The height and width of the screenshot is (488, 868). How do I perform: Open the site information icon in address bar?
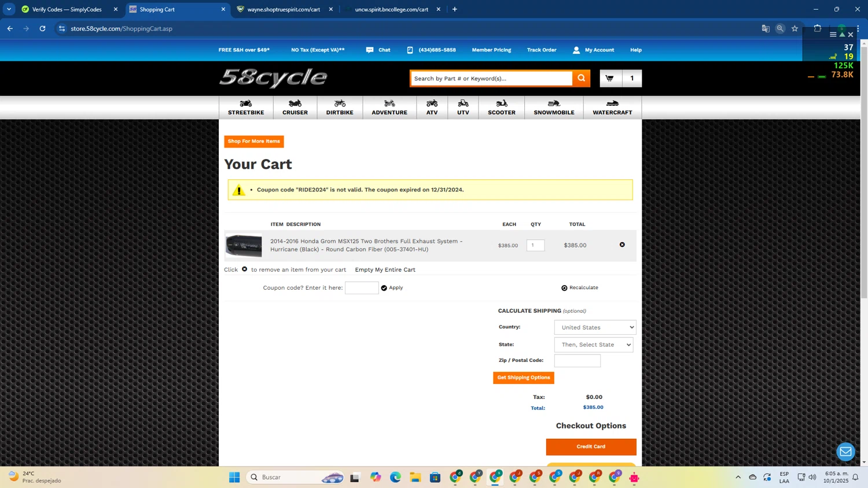62,28
